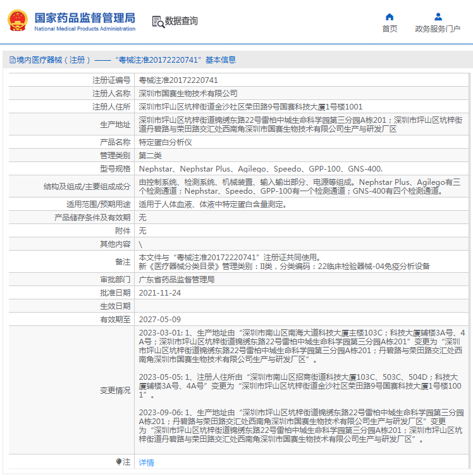Open the 首页 home link
This screenshot has width=473, height=476.
coord(390,29)
